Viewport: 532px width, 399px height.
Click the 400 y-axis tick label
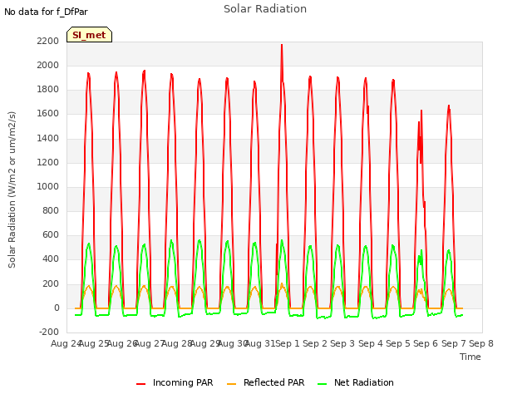coord(51,259)
